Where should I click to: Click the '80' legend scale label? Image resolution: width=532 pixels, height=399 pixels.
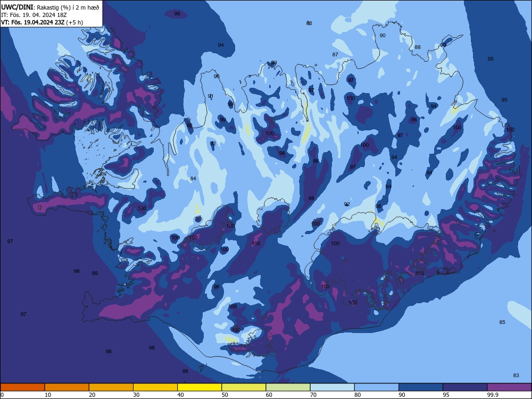(358, 395)
